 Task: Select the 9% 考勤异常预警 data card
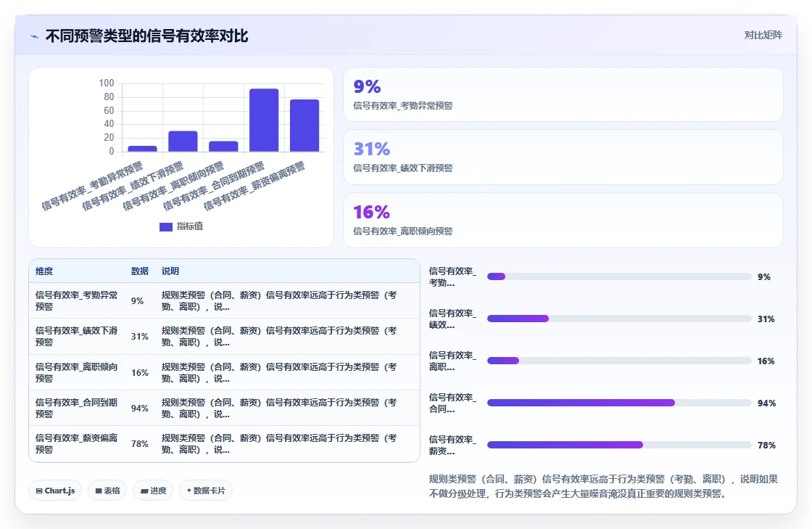(x=563, y=94)
